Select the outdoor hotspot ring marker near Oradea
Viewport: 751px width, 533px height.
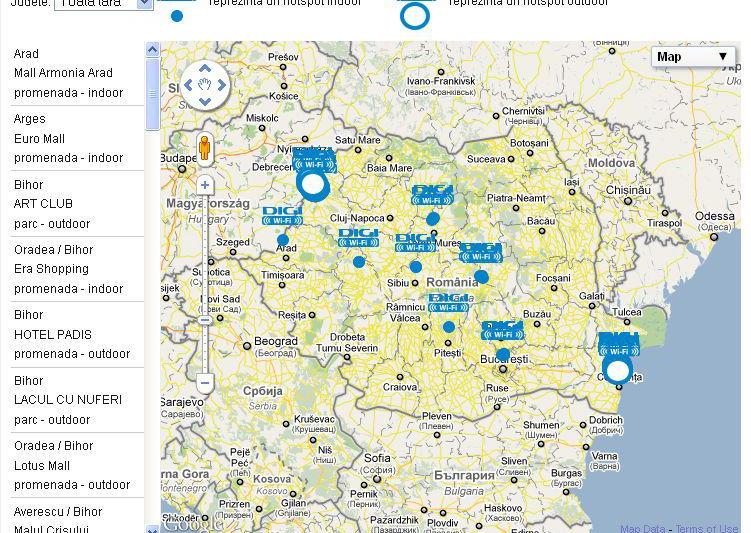pyautogui.click(x=314, y=184)
